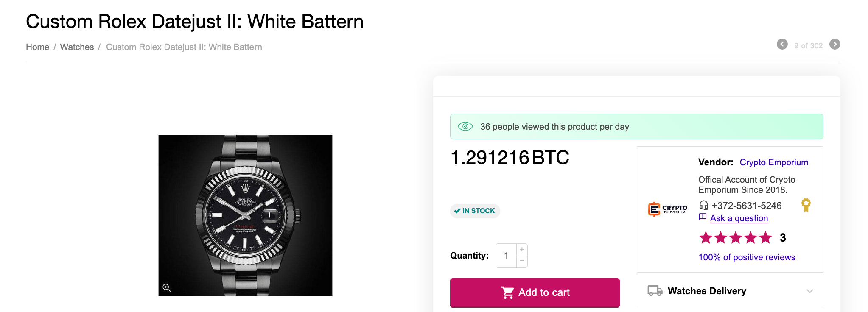Click the first rating star

[x=706, y=238]
